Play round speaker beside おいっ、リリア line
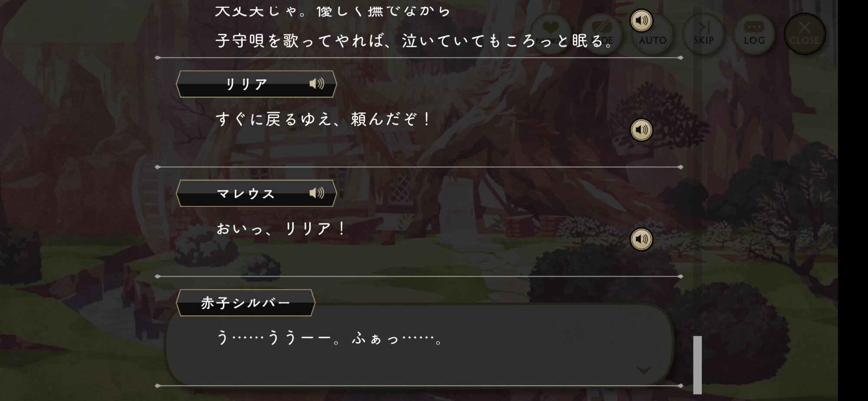Image resolution: width=868 pixels, height=401 pixels. pyautogui.click(x=641, y=239)
